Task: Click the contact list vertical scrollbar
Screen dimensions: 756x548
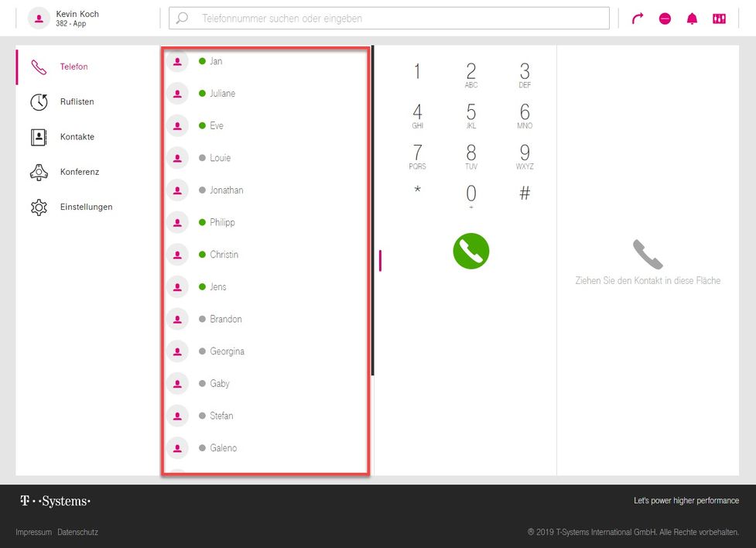Action: (x=373, y=211)
